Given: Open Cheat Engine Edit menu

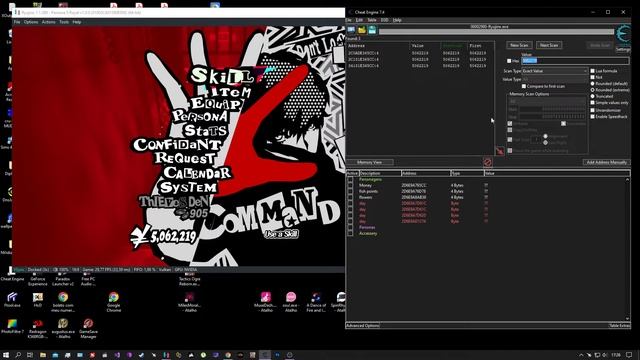Looking at the screenshot, I should pyautogui.click(x=359, y=20).
